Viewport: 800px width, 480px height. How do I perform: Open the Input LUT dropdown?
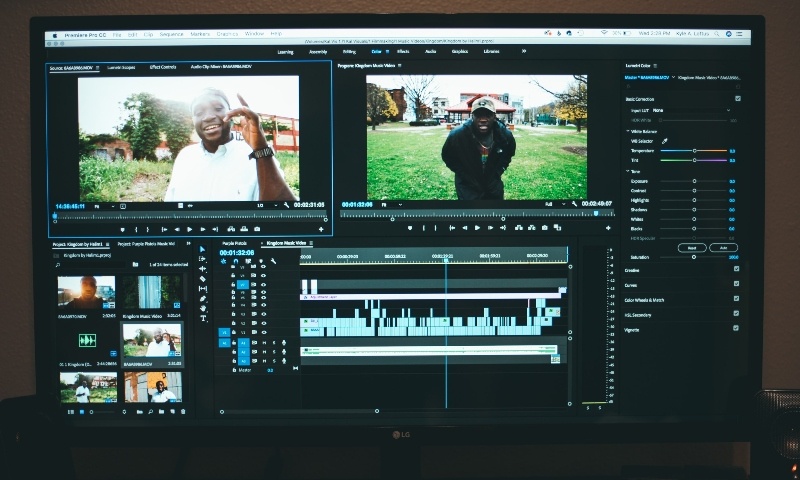click(x=691, y=110)
